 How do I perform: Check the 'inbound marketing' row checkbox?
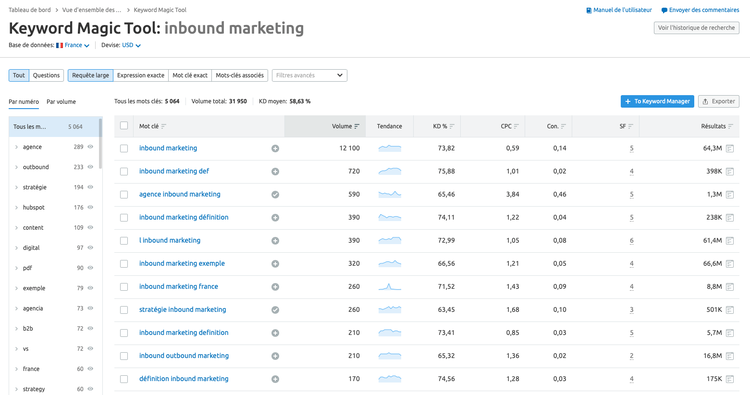coord(124,149)
